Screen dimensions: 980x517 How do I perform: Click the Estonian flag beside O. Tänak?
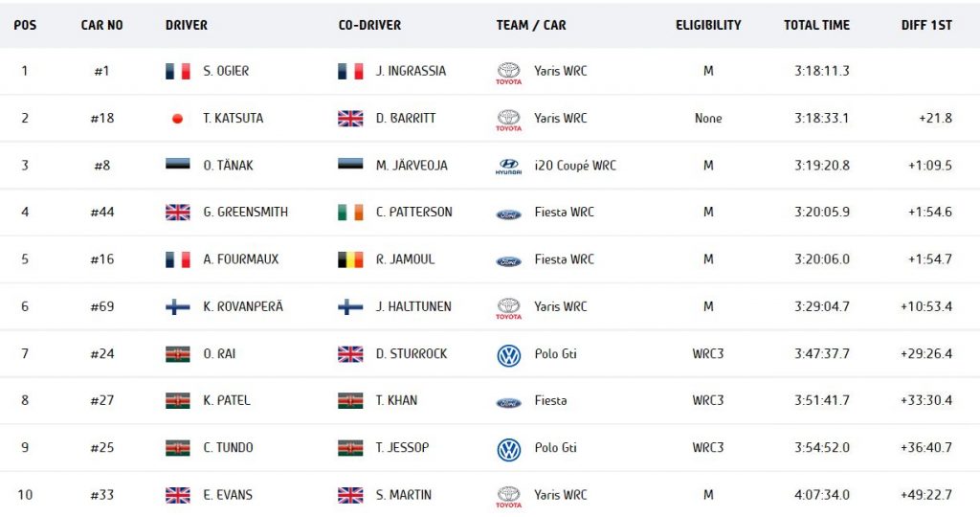coord(177,164)
